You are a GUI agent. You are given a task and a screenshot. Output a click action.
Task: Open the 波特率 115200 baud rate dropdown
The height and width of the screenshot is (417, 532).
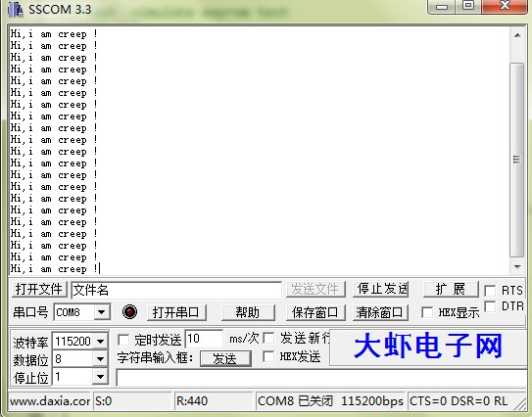101,341
